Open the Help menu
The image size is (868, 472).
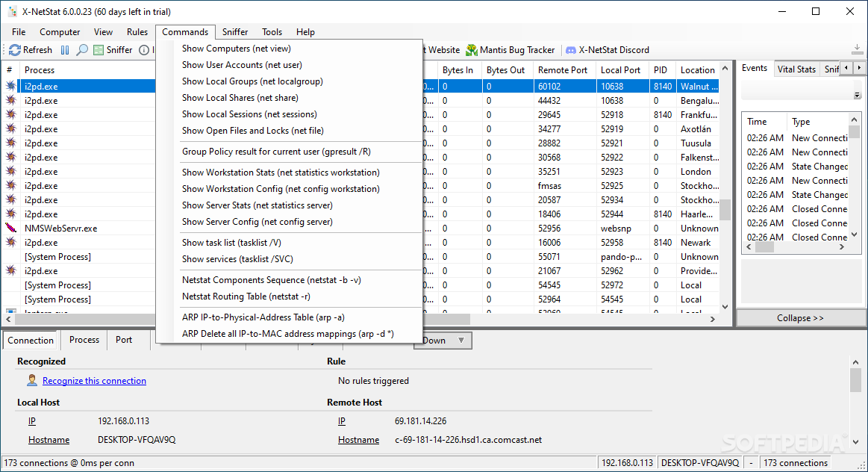[x=305, y=32]
